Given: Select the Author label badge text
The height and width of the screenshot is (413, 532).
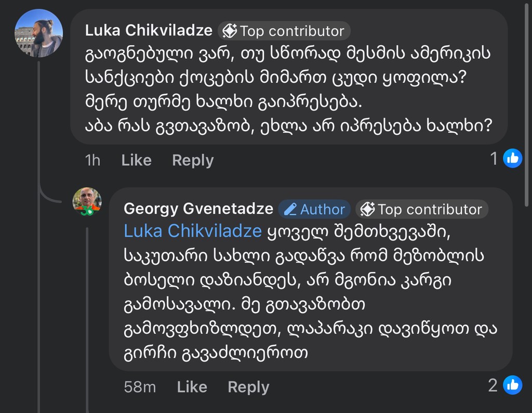Looking at the screenshot, I should 323,210.
